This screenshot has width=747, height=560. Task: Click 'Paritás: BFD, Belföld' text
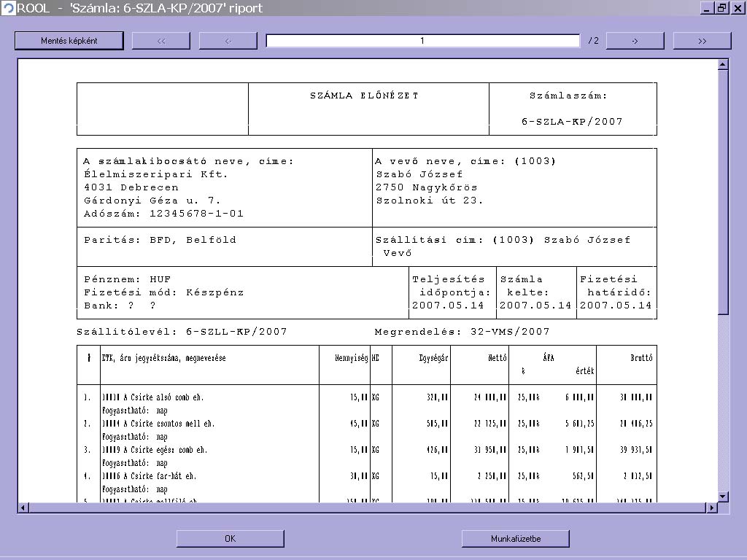tap(160, 240)
